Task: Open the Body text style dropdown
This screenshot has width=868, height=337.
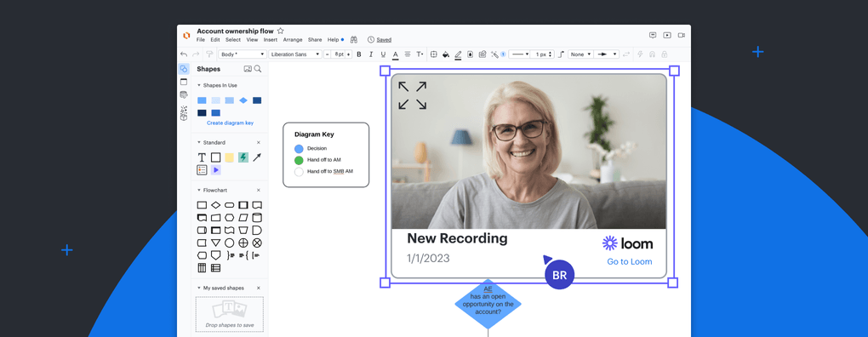Action: tap(243, 54)
